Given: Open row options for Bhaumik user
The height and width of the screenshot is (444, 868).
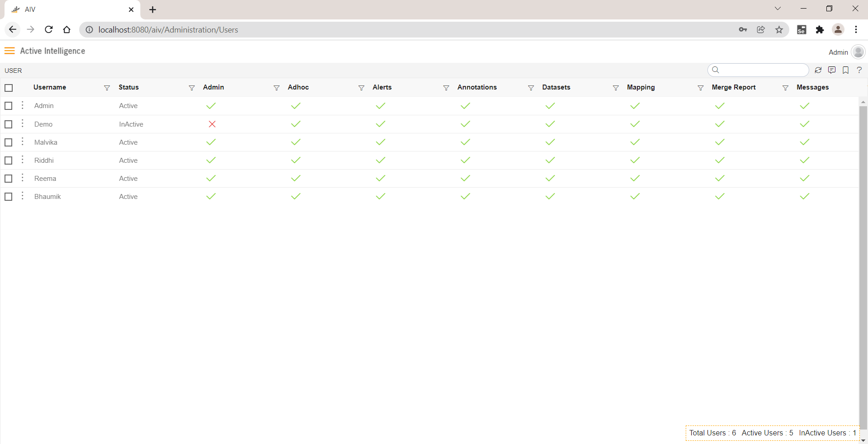Looking at the screenshot, I should pos(23,196).
